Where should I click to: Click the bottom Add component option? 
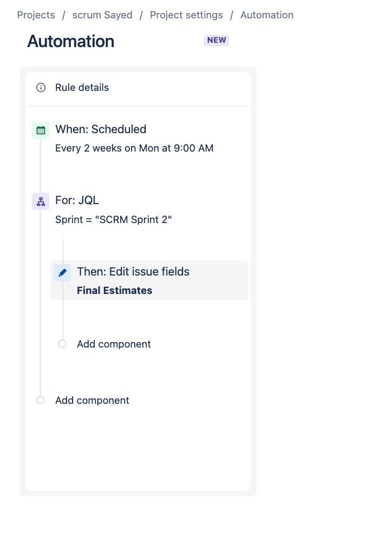click(x=92, y=400)
